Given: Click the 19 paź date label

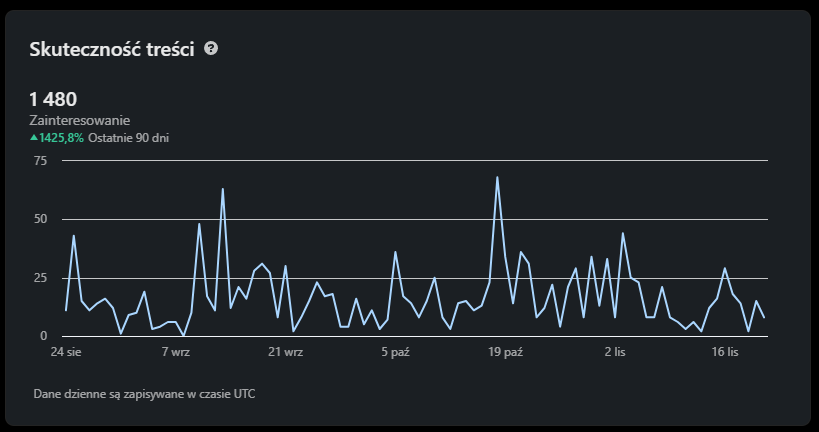Looking at the screenshot, I should pos(505,353).
